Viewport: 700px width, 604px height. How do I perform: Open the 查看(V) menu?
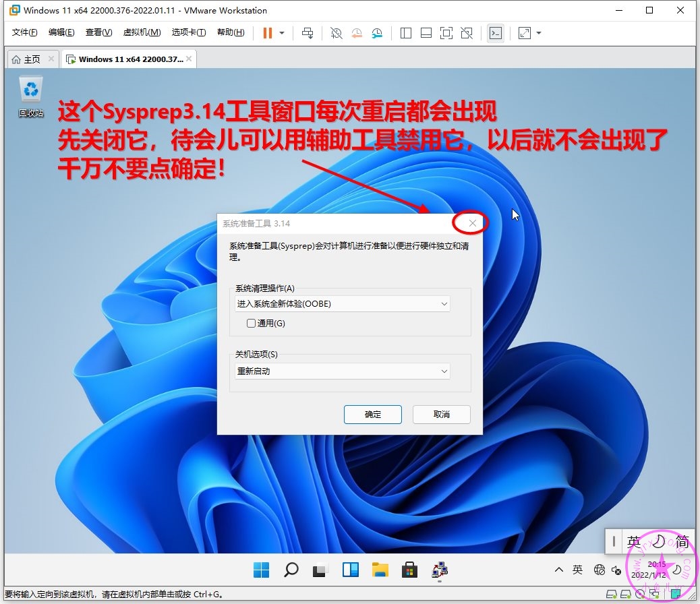coord(98,32)
